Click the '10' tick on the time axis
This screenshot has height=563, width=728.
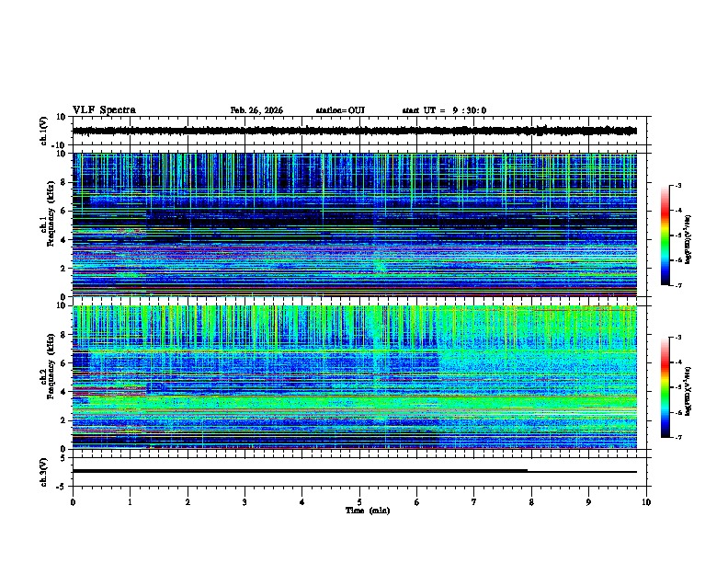coord(646,502)
